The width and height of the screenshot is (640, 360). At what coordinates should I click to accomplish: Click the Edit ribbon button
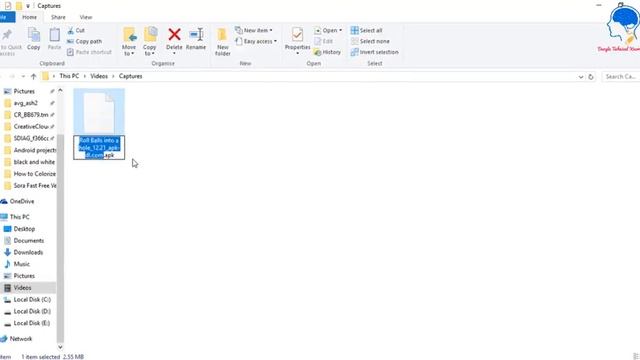click(x=324, y=41)
